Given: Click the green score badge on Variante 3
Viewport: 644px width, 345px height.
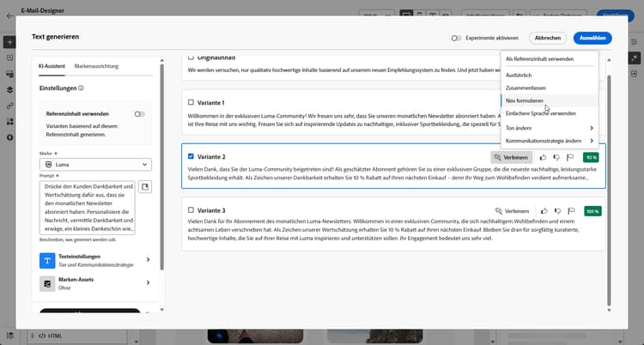Looking at the screenshot, I should tap(592, 211).
